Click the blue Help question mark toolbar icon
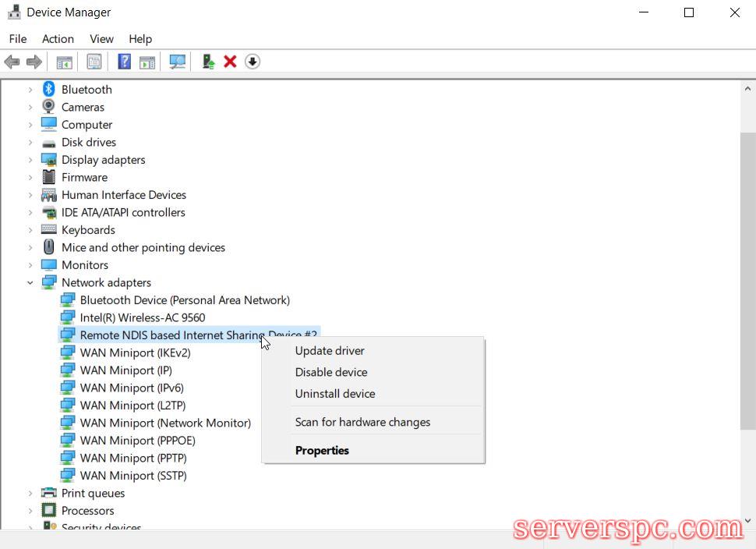Screen dimensions: 756x549 (124, 62)
